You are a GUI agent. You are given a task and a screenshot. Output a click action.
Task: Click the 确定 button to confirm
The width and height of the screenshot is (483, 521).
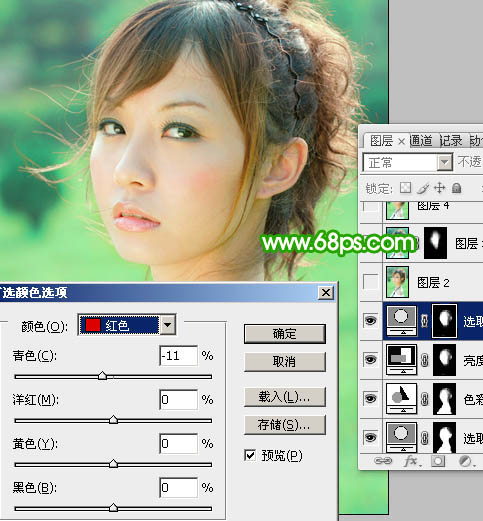285,333
